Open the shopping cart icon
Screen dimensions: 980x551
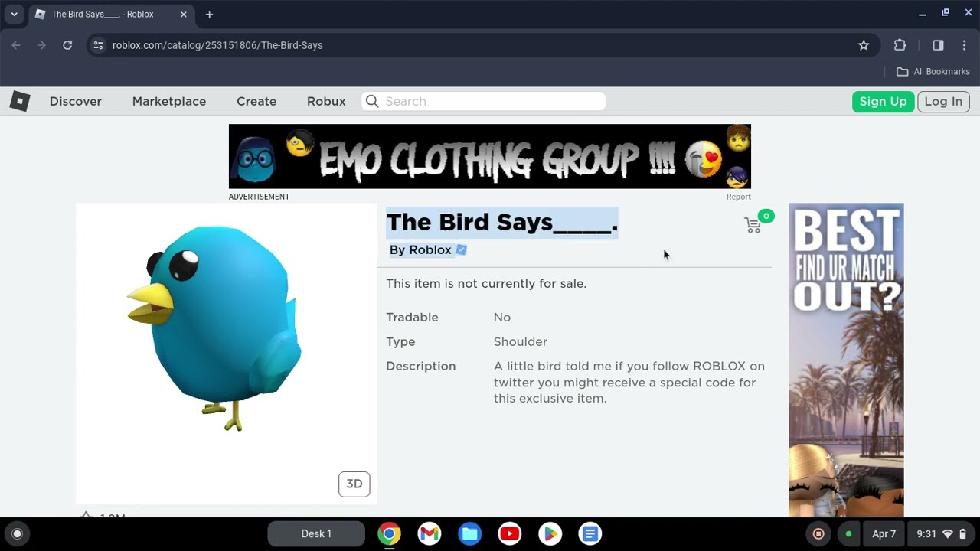coord(753,225)
